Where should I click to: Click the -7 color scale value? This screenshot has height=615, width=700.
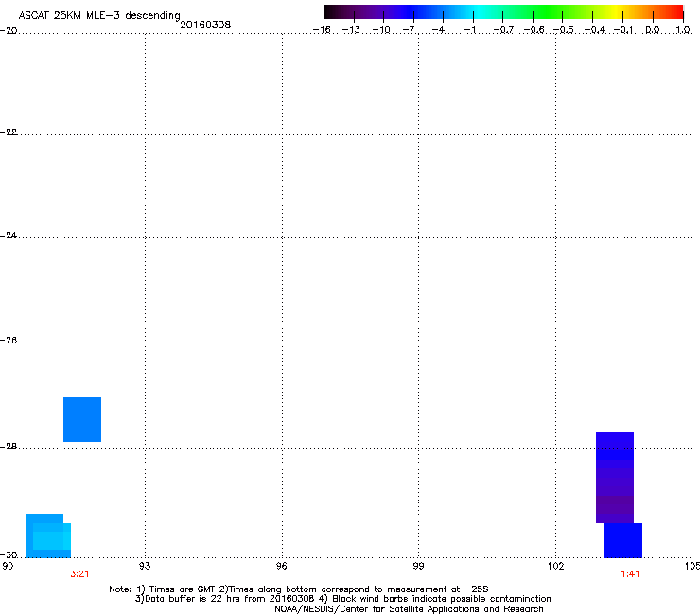410,30
